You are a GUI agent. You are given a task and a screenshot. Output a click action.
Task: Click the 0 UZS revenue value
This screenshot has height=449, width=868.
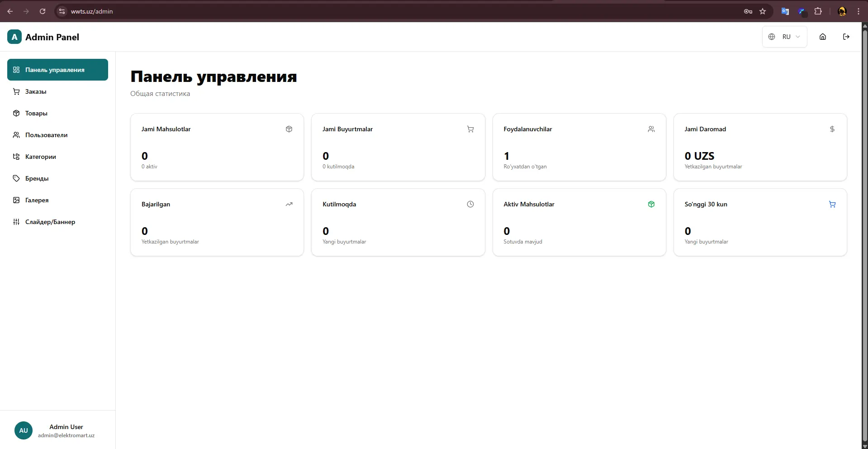[699, 156]
